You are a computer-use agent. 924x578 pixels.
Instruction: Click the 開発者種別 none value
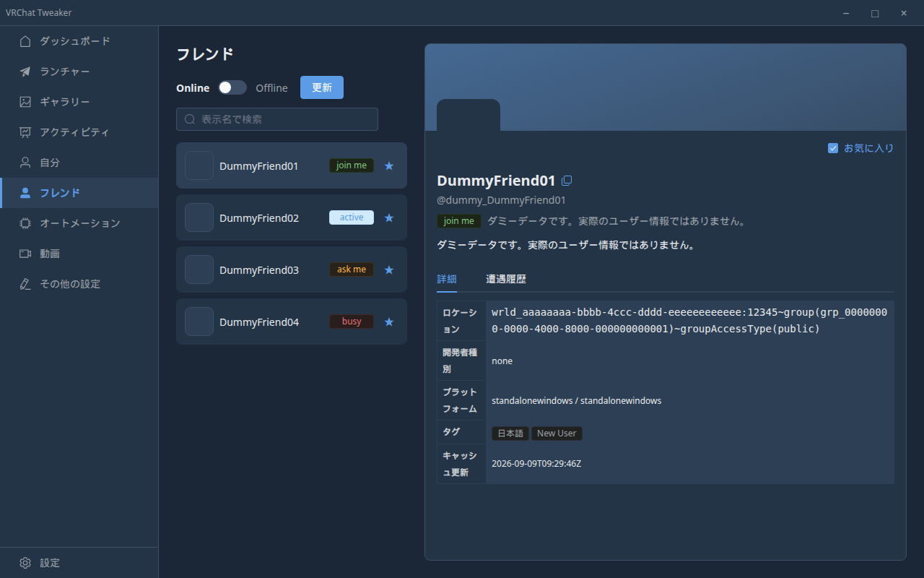pyautogui.click(x=502, y=361)
